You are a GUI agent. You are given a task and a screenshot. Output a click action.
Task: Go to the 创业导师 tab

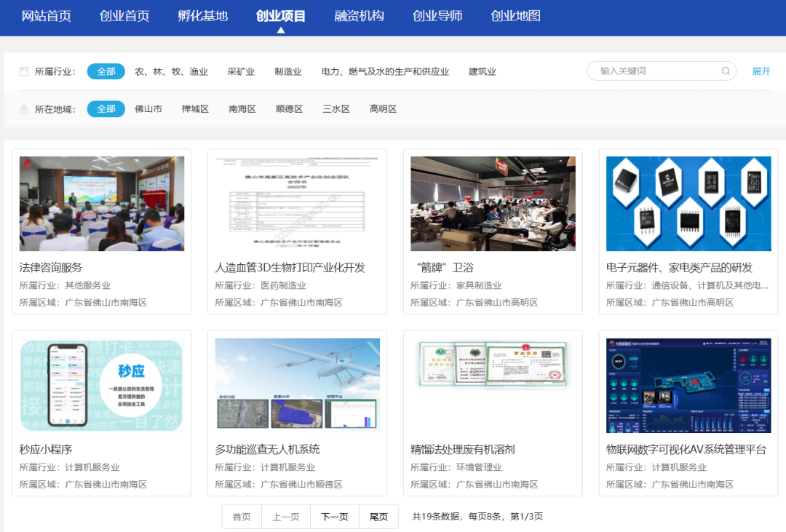pyautogui.click(x=437, y=16)
